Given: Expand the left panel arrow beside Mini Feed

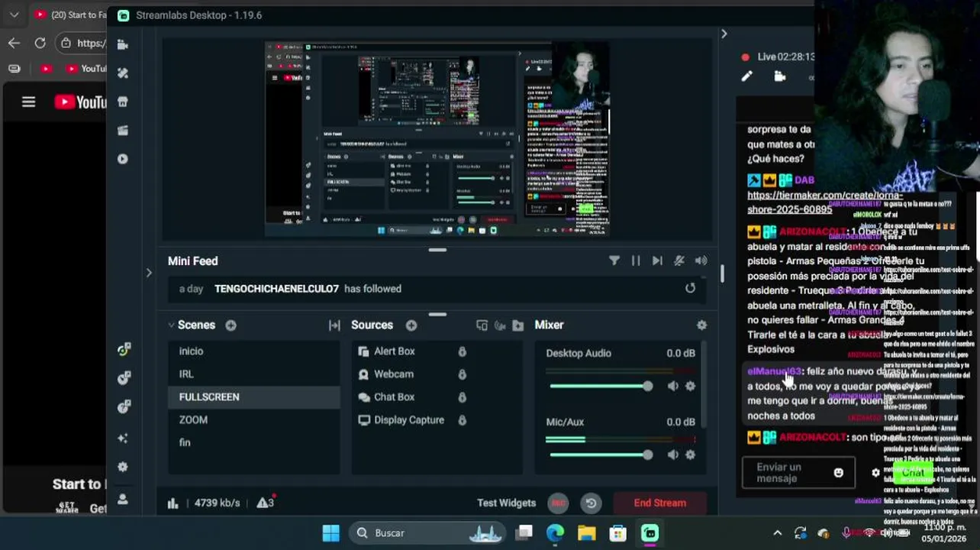Looking at the screenshot, I should tap(149, 273).
